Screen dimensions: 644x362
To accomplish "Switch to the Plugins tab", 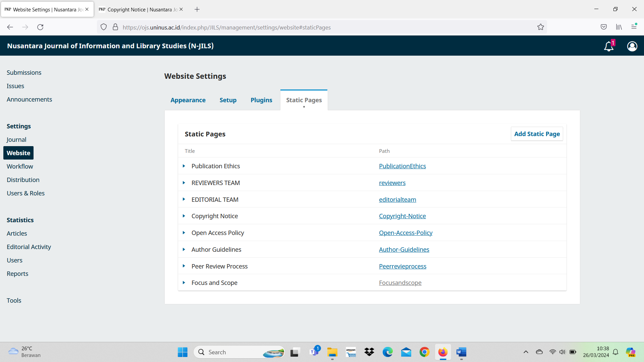I will [261, 100].
